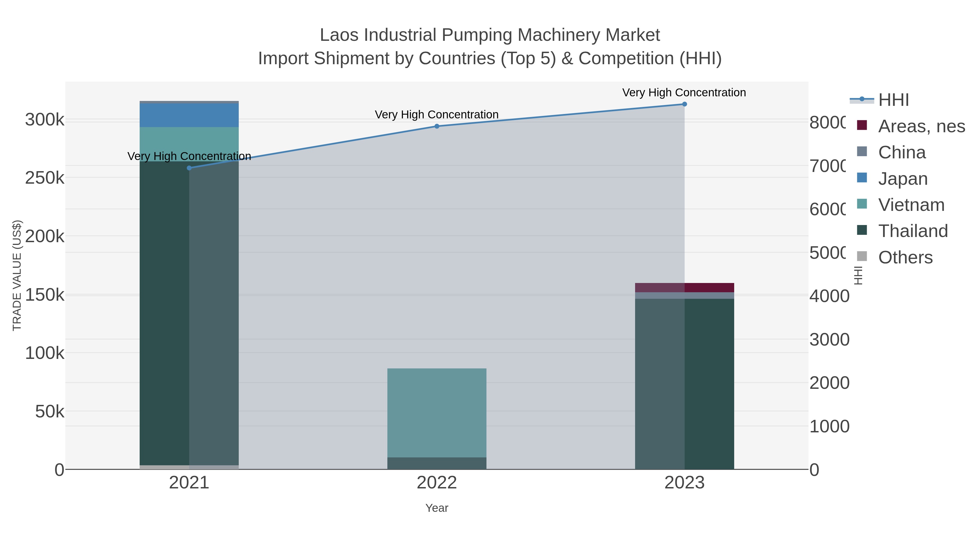Viewport: 980px width, 551px height.
Task: Select the Vietnam segment of 2022 bar
Action: click(x=437, y=413)
